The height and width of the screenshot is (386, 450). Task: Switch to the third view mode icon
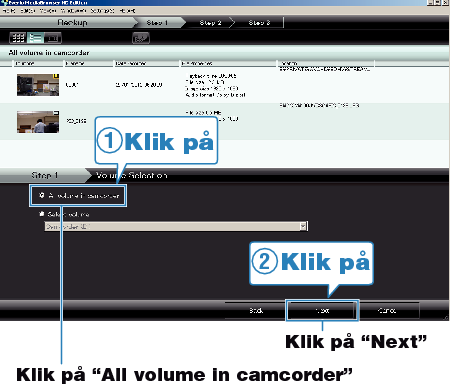[53, 38]
